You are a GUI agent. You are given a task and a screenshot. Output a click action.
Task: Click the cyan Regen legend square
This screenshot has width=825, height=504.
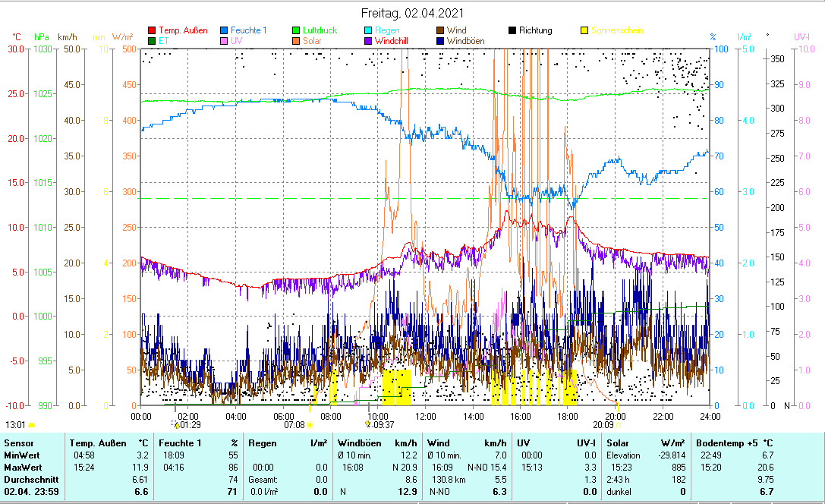[368, 30]
